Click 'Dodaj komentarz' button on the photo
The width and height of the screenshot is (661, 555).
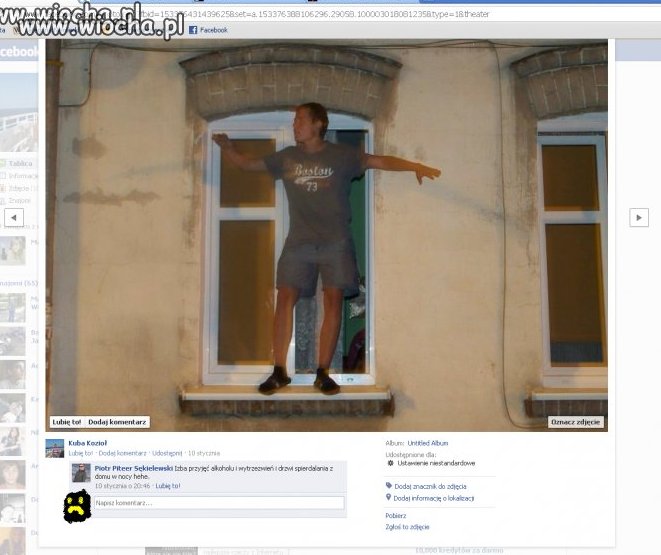(x=117, y=422)
